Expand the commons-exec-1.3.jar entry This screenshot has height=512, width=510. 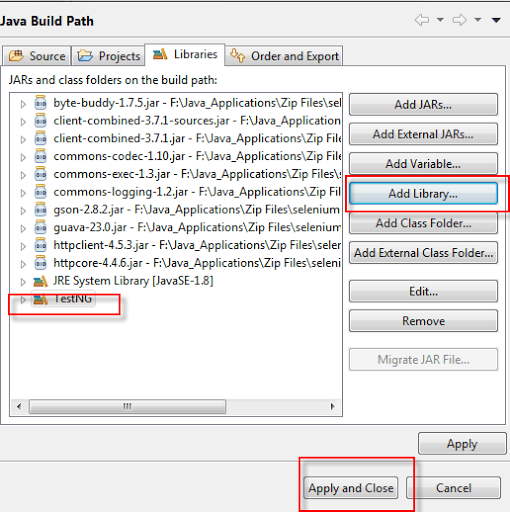23,175
